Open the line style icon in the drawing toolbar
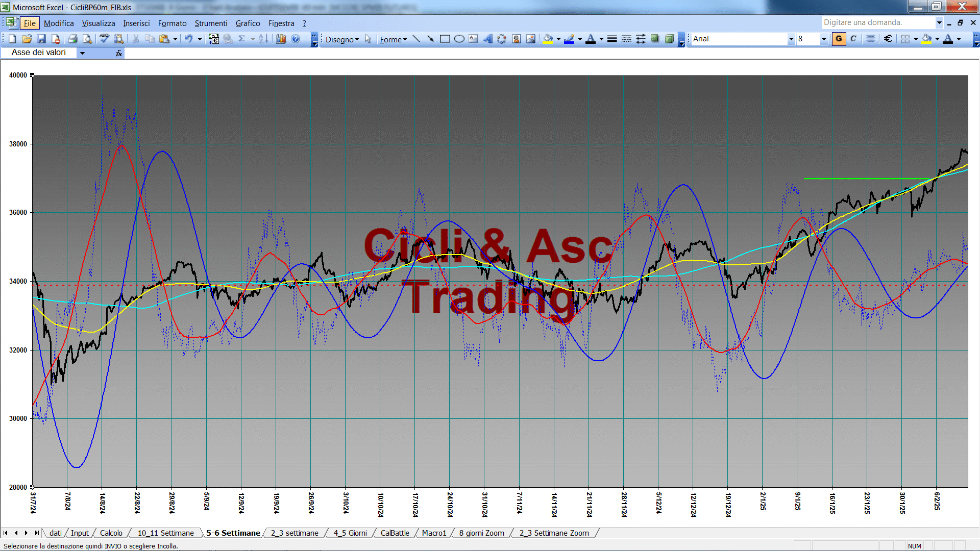Viewport: 980px width, 551px height. 612,39
